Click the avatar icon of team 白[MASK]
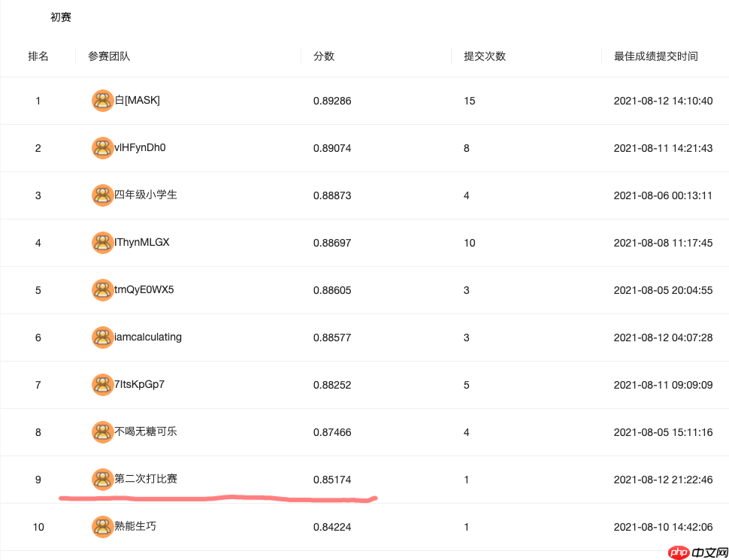The width and height of the screenshot is (729, 560). [x=103, y=101]
